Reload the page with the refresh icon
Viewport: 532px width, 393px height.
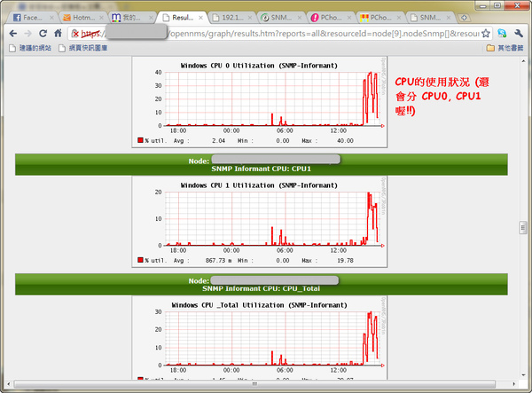pos(43,33)
